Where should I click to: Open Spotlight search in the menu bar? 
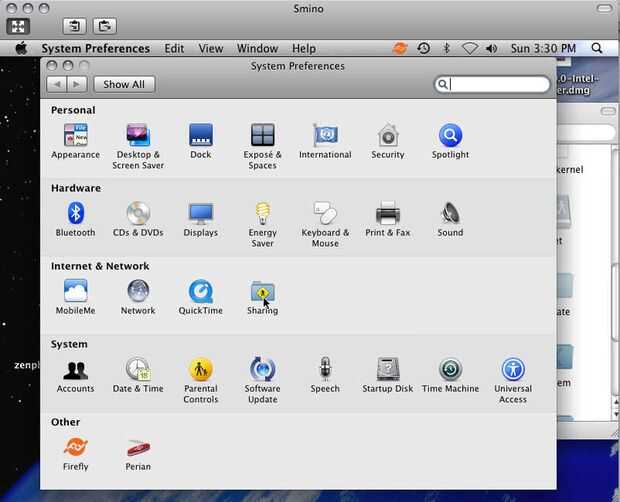click(x=597, y=48)
